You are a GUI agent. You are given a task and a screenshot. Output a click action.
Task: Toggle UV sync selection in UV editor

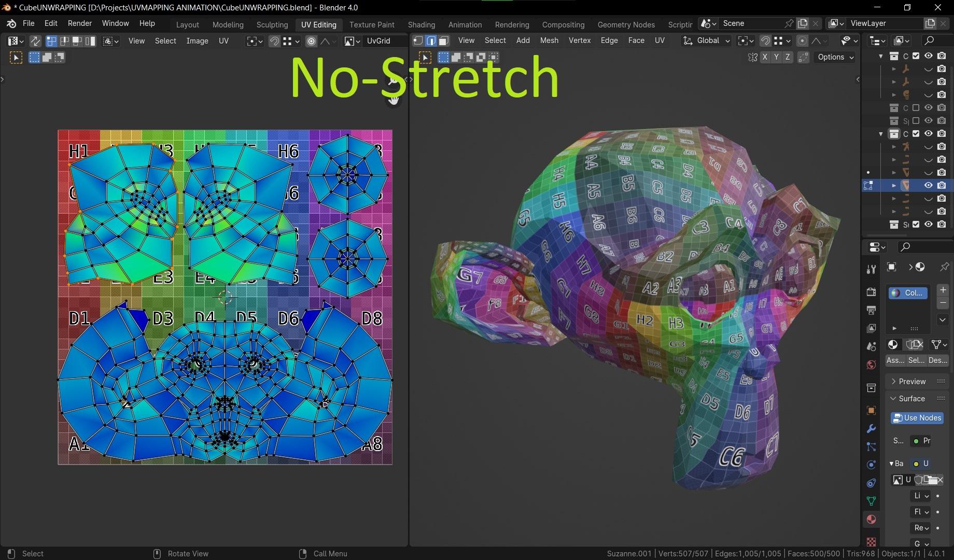coord(35,41)
